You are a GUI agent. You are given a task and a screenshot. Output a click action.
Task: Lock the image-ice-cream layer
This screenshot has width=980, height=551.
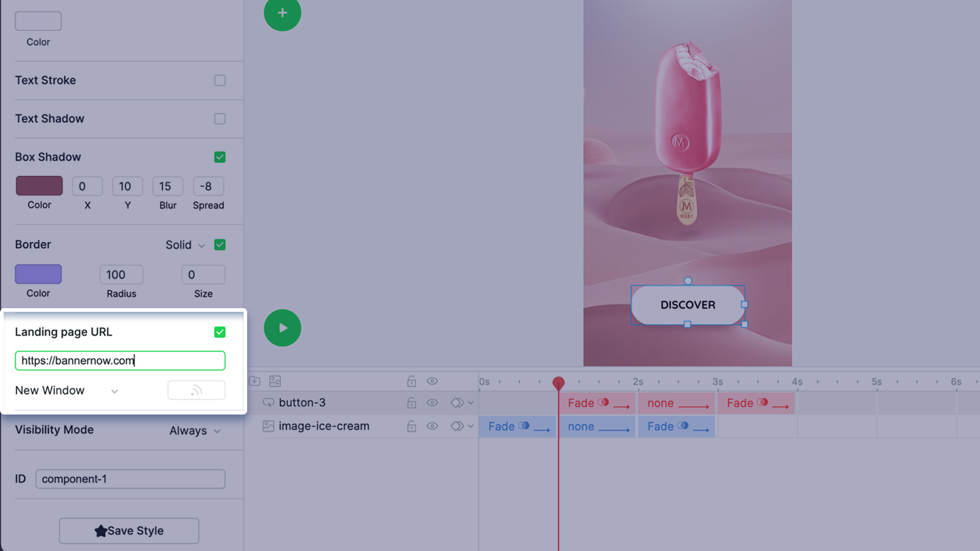tap(412, 426)
